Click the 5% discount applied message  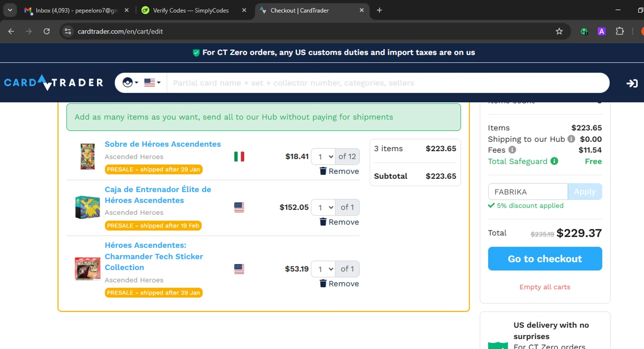click(526, 205)
